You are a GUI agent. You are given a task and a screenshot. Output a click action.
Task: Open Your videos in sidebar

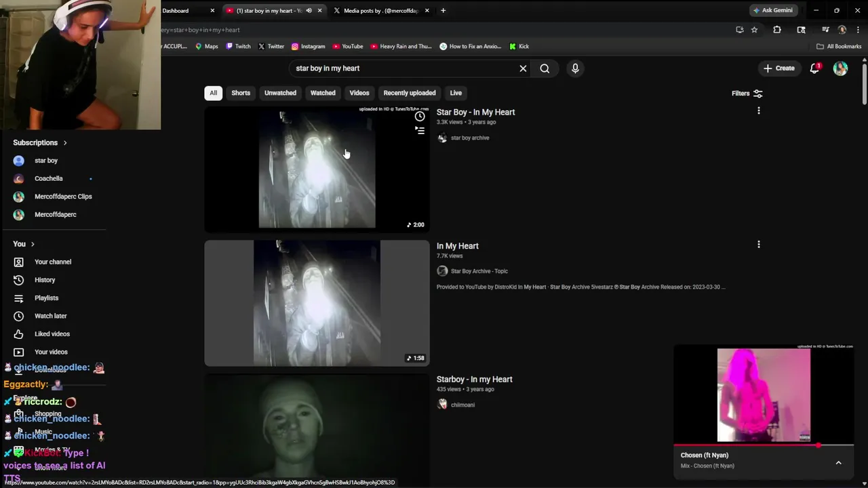coord(51,352)
